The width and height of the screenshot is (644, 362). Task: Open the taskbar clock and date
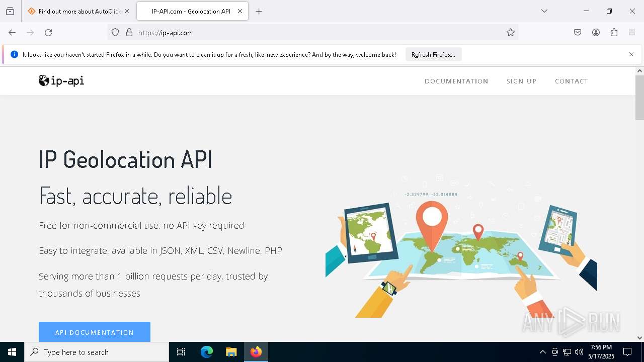601,352
